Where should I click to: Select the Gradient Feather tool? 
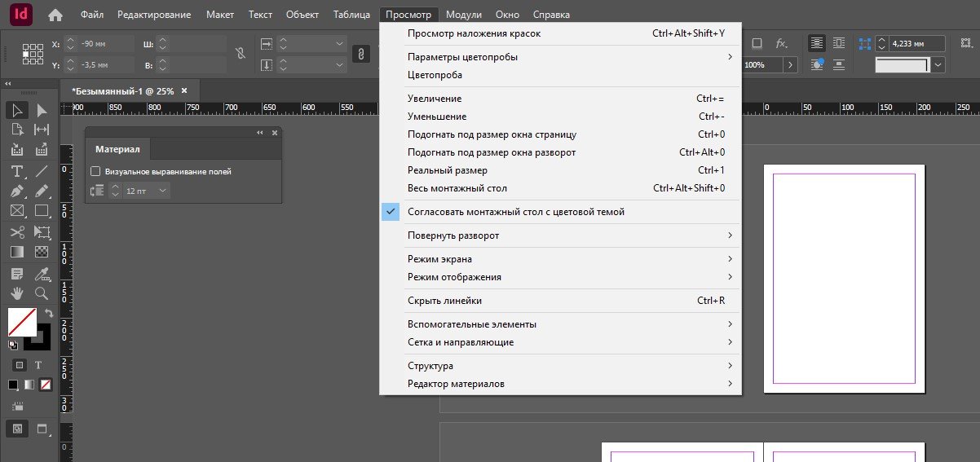pyautogui.click(x=42, y=253)
